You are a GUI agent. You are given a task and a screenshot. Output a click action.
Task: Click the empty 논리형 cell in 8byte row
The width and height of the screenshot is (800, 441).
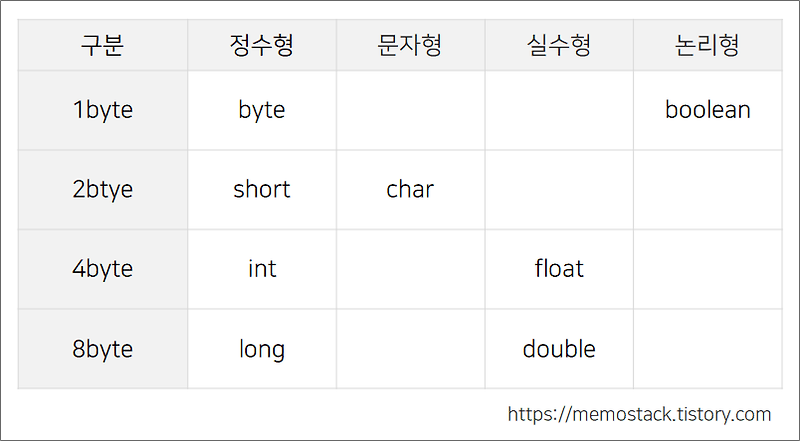[x=708, y=349]
